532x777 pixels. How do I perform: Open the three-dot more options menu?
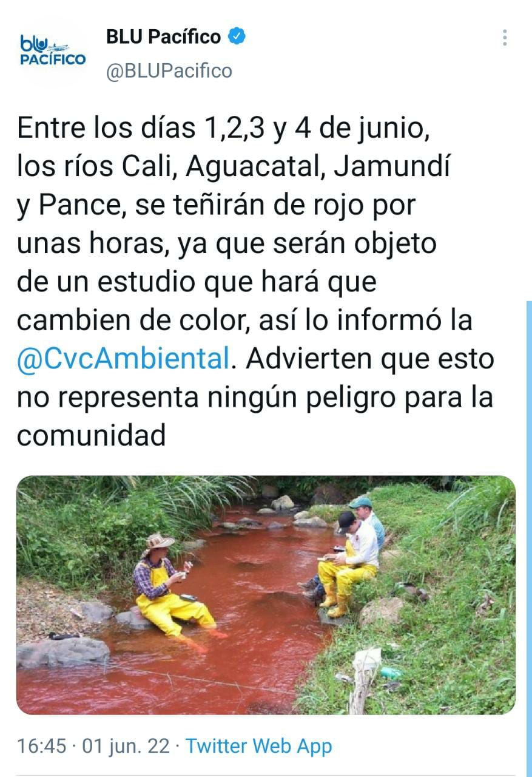pyautogui.click(x=505, y=38)
